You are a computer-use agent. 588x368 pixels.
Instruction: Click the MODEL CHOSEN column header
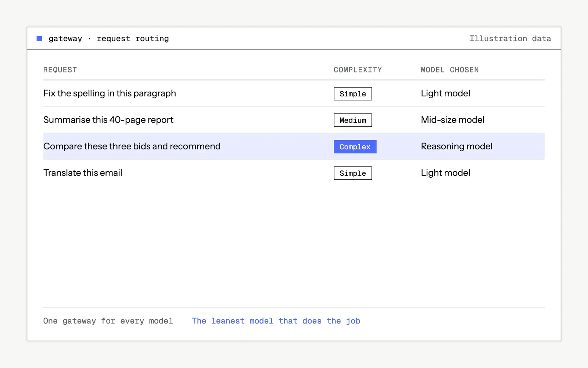[449, 70]
